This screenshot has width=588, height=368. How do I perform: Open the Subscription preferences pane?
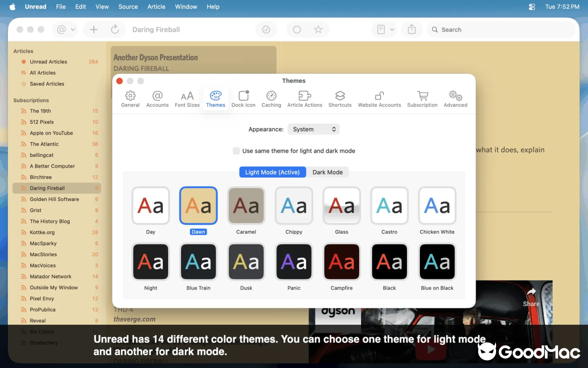pyautogui.click(x=422, y=99)
